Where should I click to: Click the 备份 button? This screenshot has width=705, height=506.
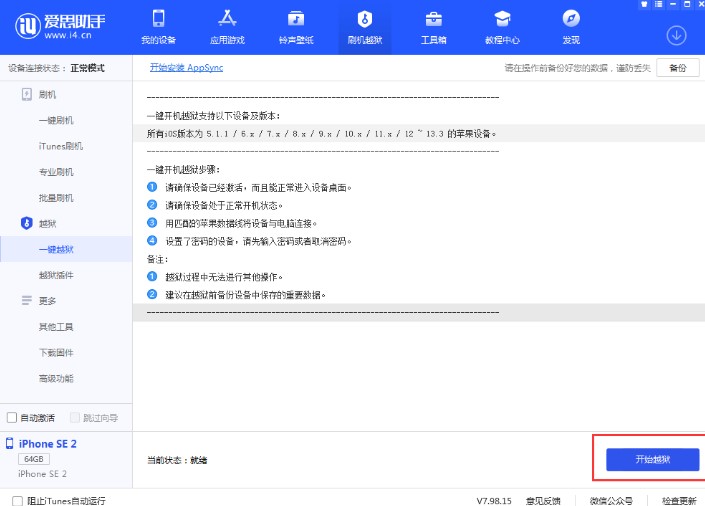678,68
